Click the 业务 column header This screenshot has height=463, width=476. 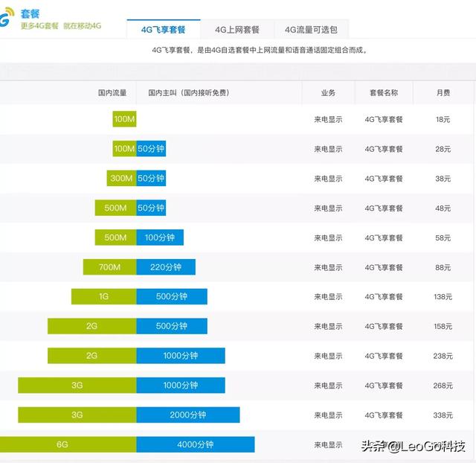pos(328,92)
